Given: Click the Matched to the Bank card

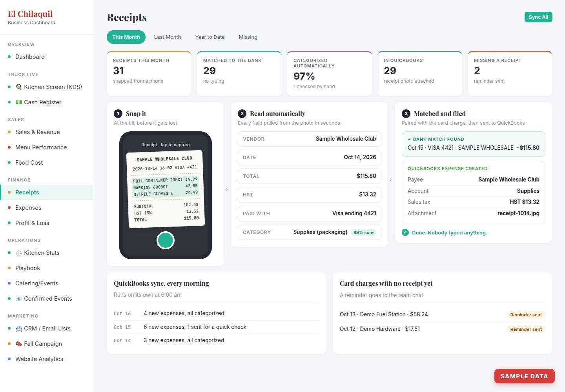Looking at the screenshot, I should [x=239, y=73].
